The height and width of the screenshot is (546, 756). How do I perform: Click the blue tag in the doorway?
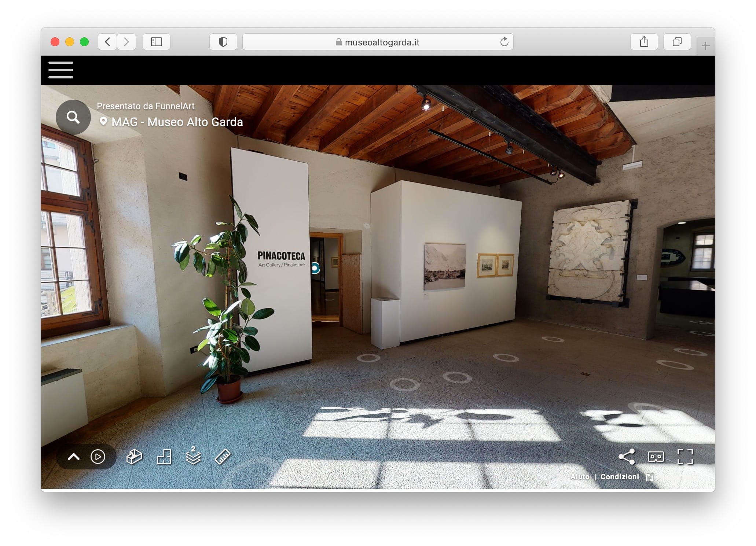315,268
